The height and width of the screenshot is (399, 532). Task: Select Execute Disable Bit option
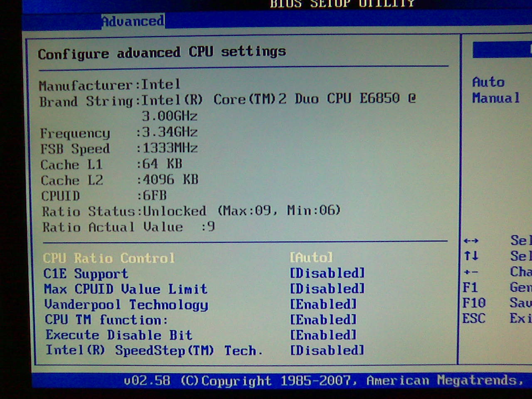pos(119,335)
